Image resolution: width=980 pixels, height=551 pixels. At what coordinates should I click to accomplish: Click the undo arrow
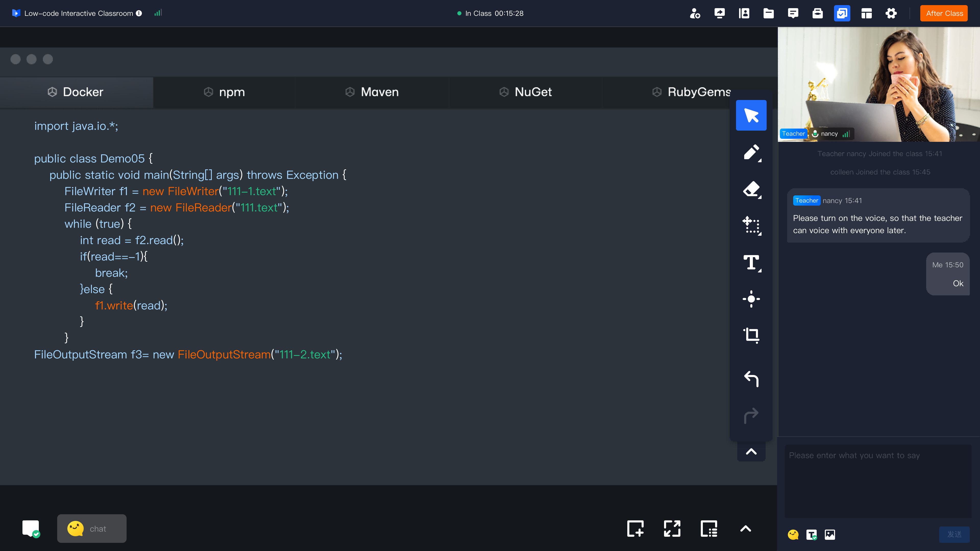coord(751,379)
